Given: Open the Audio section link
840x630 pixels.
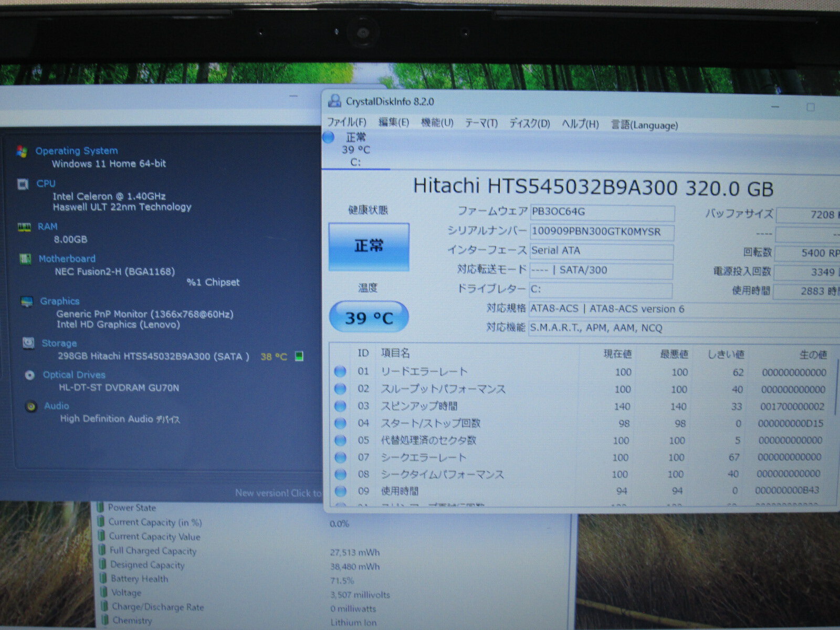Looking at the screenshot, I should [x=57, y=405].
